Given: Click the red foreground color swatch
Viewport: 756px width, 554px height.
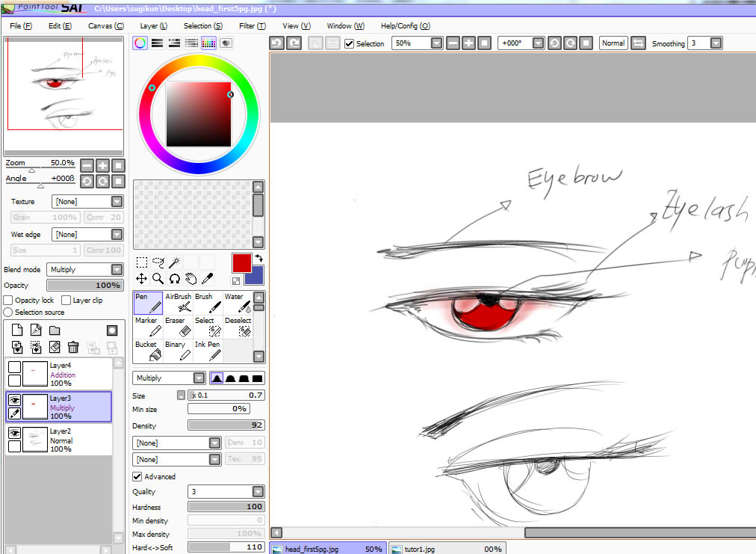Looking at the screenshot, I should (241, 263).
